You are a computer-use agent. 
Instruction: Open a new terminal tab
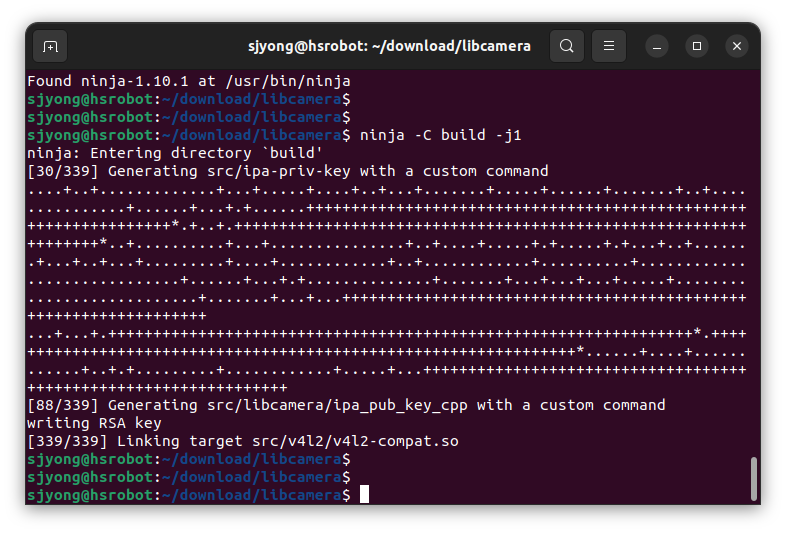click(50, 47)
